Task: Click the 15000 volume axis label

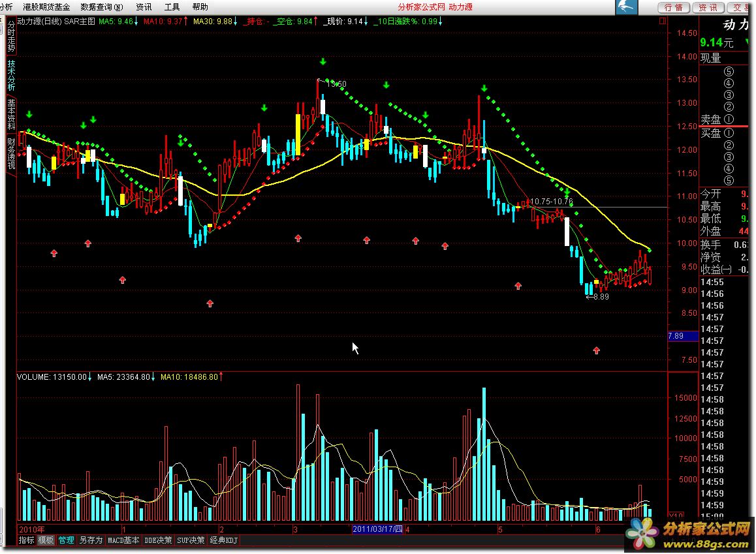Action: (685, 398)
